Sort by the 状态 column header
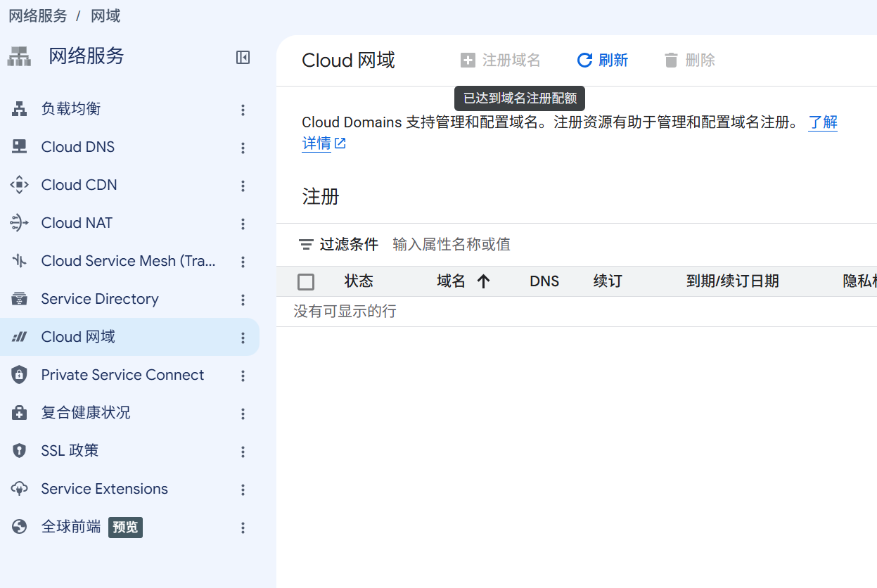877x588 pixels. [359, 281]
